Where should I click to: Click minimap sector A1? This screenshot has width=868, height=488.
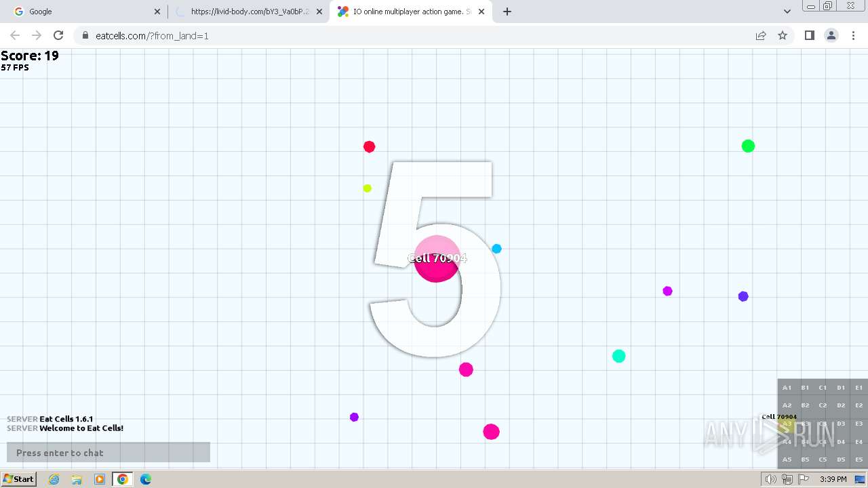click(x=787, y=388)
